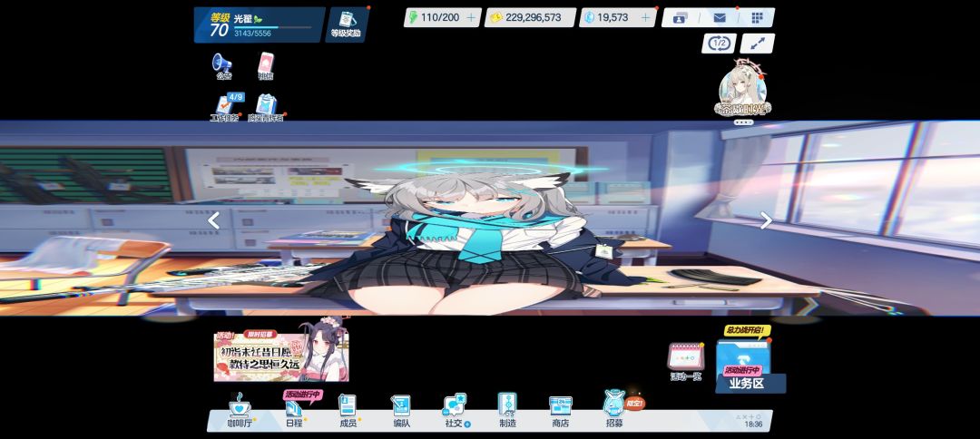
Task: Buy gems with plus next to 19,573
Action: pyautogui.click(x=646, y=17)
